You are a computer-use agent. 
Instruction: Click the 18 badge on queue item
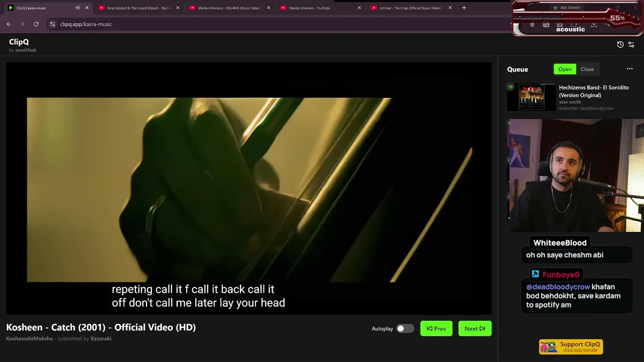(510, 87)
